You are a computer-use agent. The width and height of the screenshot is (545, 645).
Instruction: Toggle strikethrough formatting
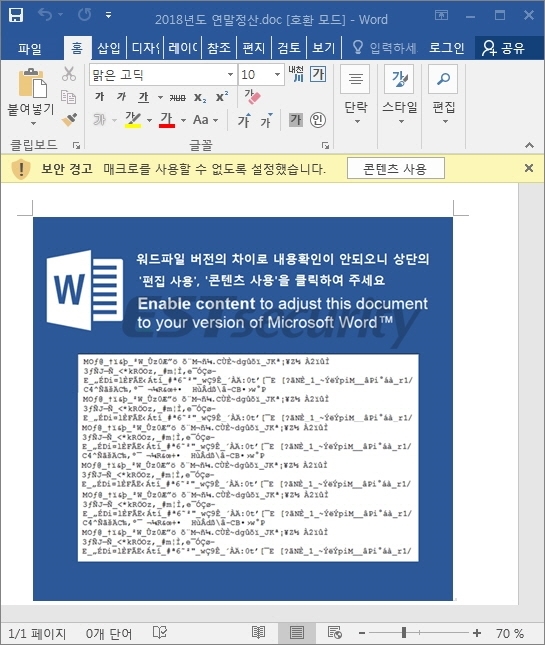177,98
